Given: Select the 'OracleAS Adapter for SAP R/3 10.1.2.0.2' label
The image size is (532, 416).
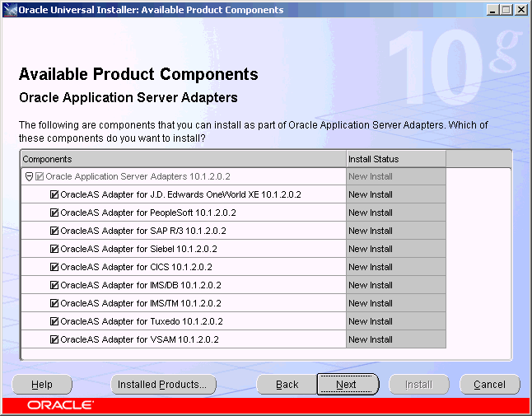Looking at the screenshot, I should pos(143,231).
